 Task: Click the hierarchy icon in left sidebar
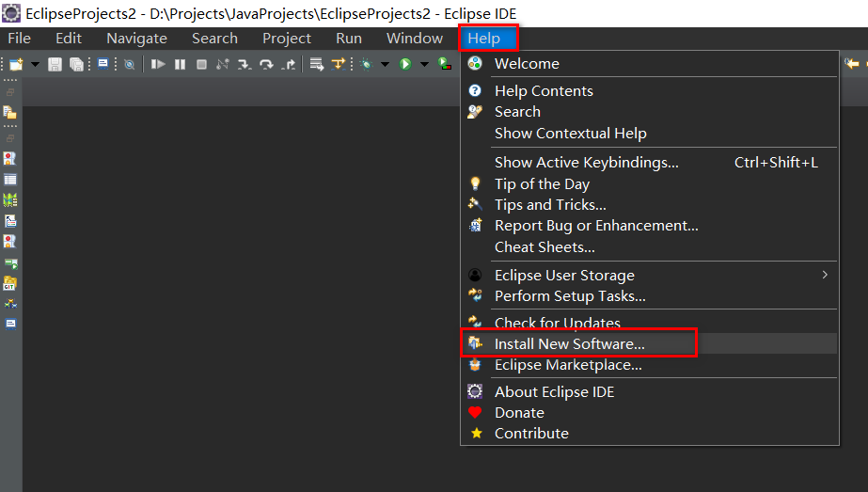[10, 304]
